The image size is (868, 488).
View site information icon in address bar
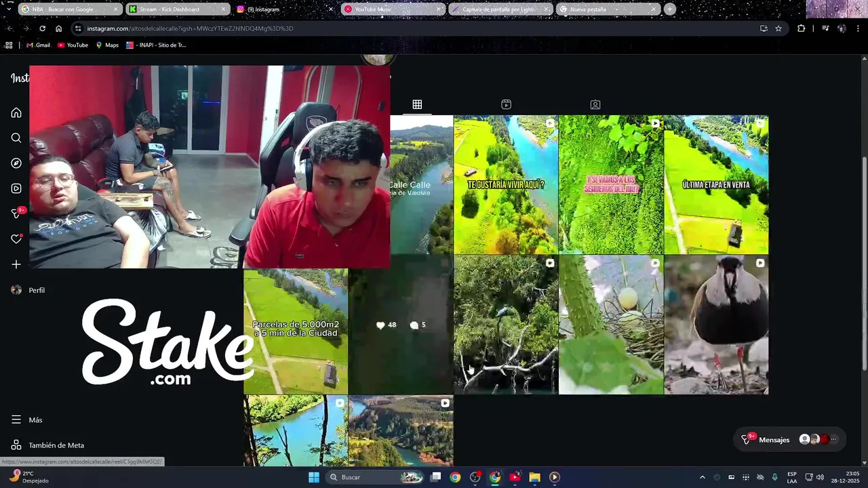pos(78,28)
